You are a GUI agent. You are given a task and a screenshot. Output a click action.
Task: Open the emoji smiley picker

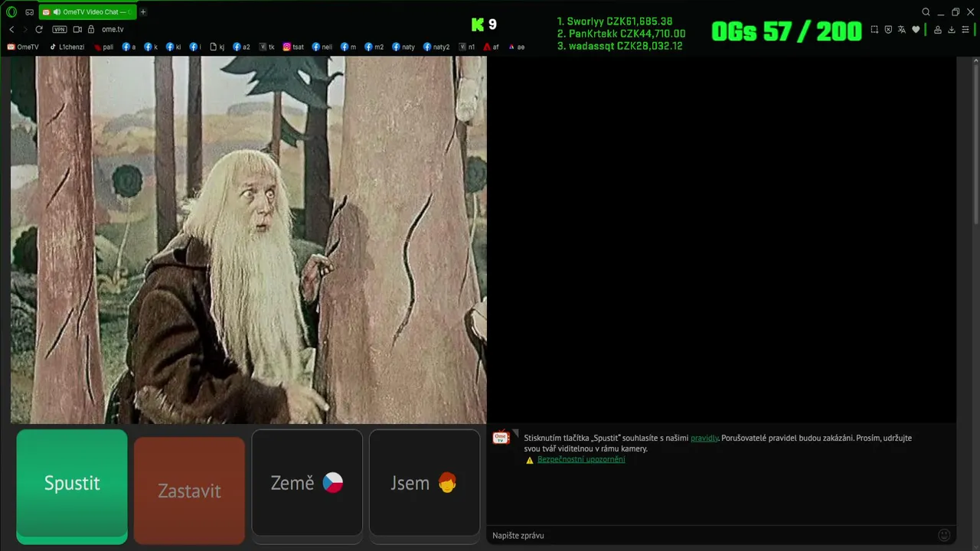[944, 535]
